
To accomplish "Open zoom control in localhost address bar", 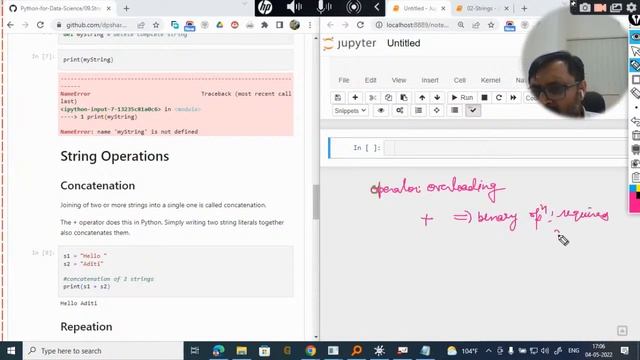I will click(461, 25).
